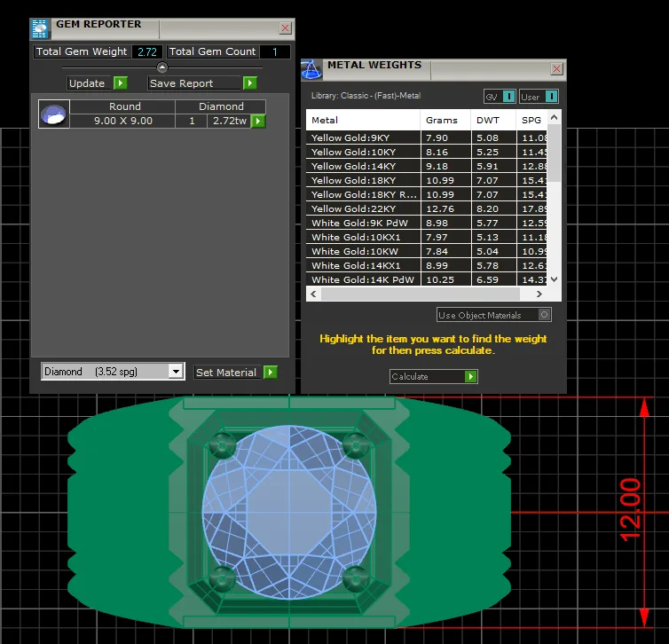Image resolution: width=669 pixels, height=644 pixels.
Task: Click the Grams column header
Action: pos(445,121)
